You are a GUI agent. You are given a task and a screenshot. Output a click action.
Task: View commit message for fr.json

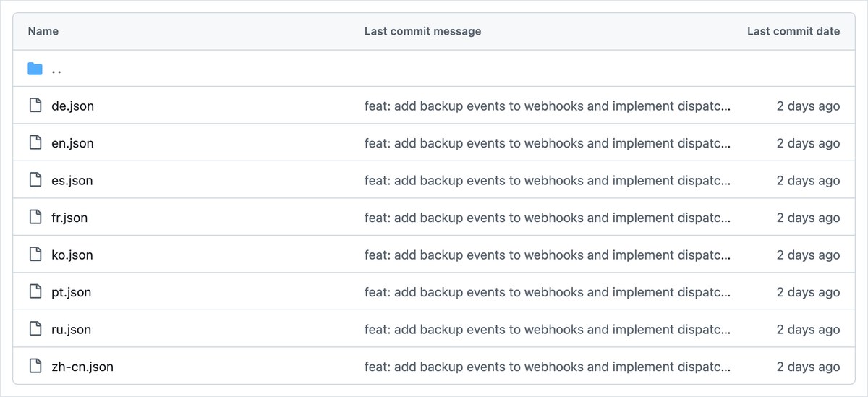pos(548,218)
